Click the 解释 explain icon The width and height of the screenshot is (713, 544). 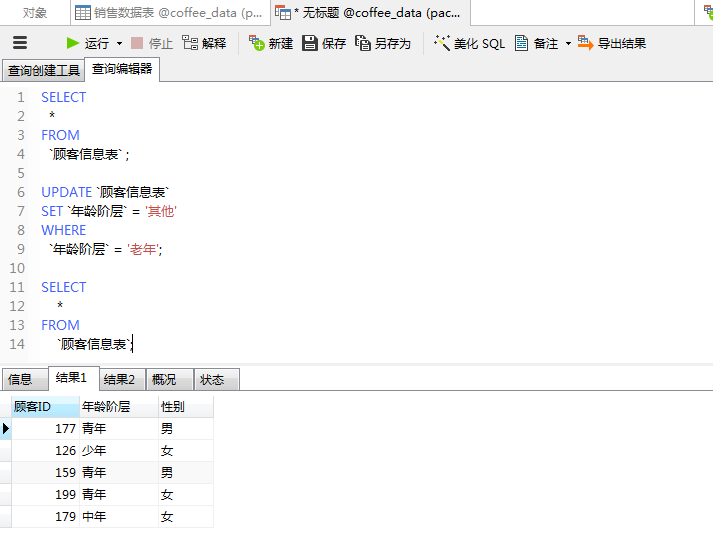(x=190, y=43)
